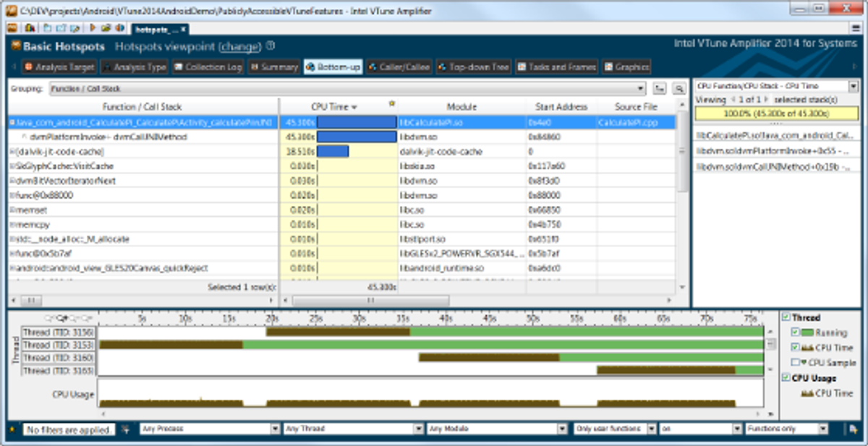The height and width of the screenshot is (446, 868).
Task: Click the star icon in the CPU Time column header
Action: (391, 103)
